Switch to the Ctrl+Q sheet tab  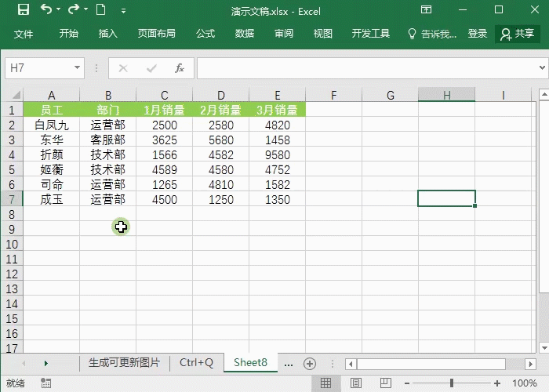196,362
